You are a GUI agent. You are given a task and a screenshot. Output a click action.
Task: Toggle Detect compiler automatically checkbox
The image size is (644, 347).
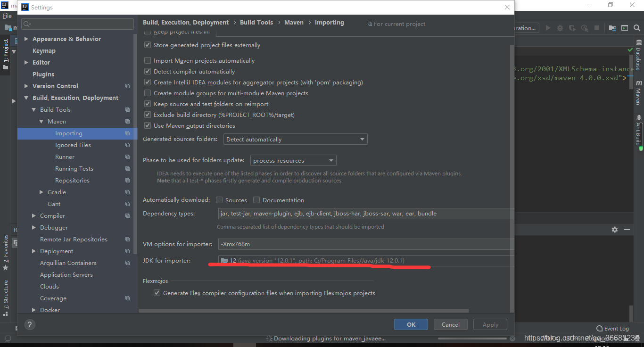(148, 72)
